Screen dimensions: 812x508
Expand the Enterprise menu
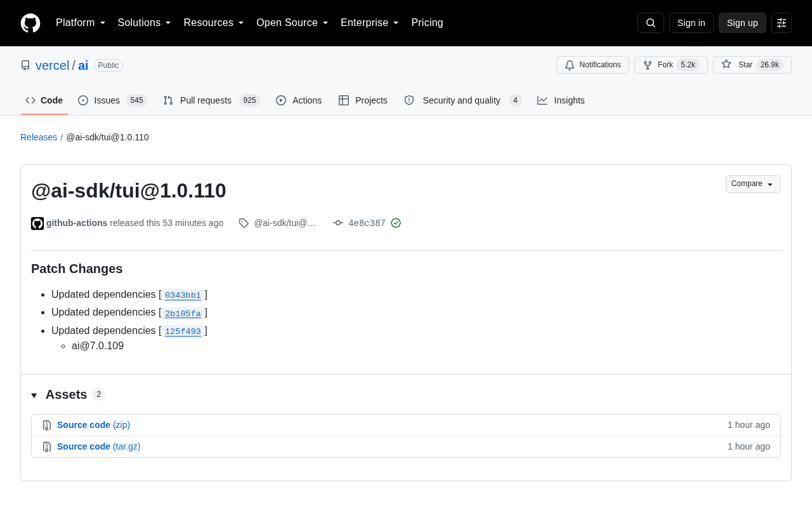point(370,23)
